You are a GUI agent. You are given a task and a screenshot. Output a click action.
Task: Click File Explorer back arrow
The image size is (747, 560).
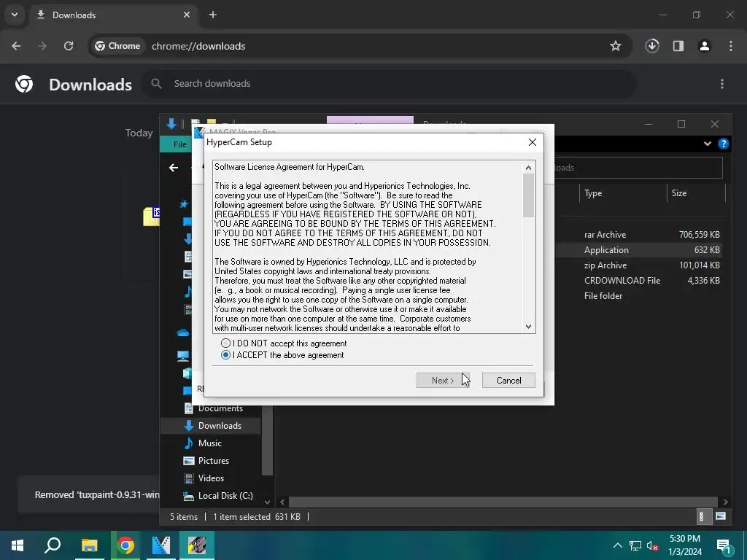(x=174, y=168)
